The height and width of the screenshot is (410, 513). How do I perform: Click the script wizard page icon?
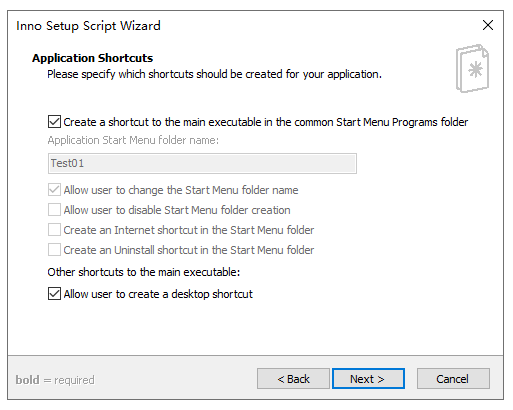[472, 69]
